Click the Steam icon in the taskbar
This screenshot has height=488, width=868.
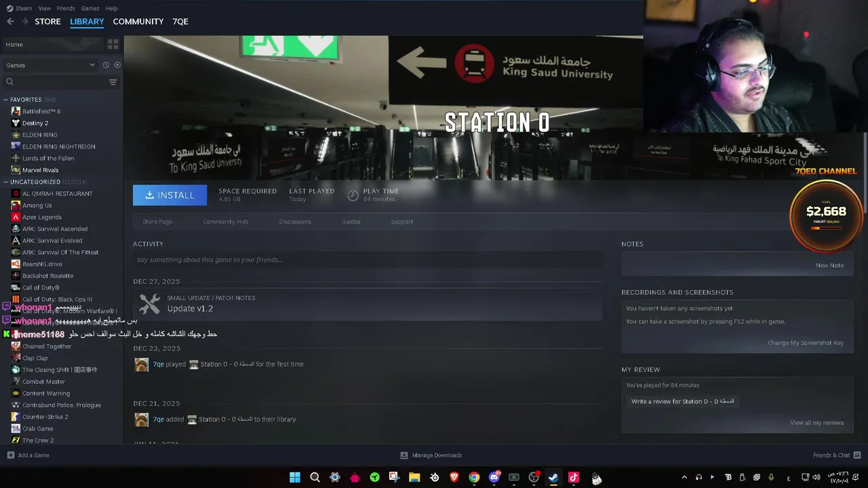pyautogui.click(x=553, y=477)
